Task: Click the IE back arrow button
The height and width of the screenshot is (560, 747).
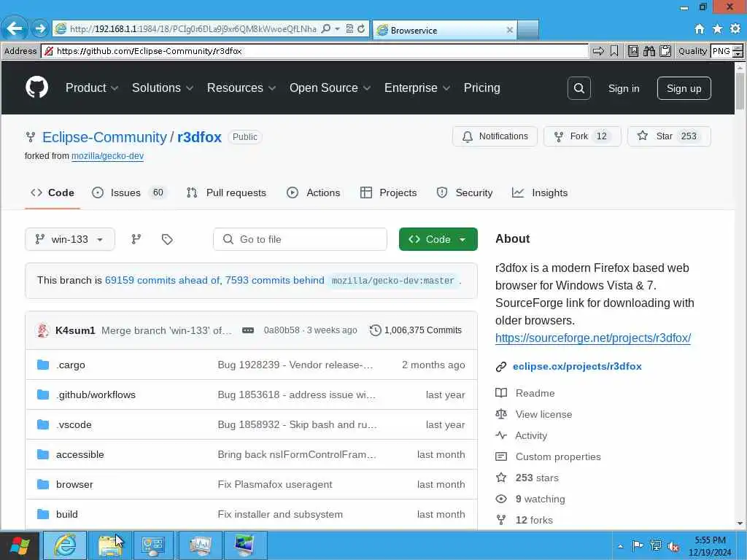Action: tap(15, 28)
